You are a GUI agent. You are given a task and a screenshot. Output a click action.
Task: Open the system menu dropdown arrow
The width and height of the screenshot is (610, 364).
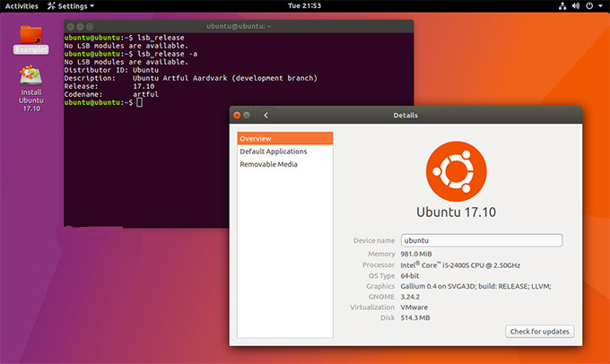[600, 5]
